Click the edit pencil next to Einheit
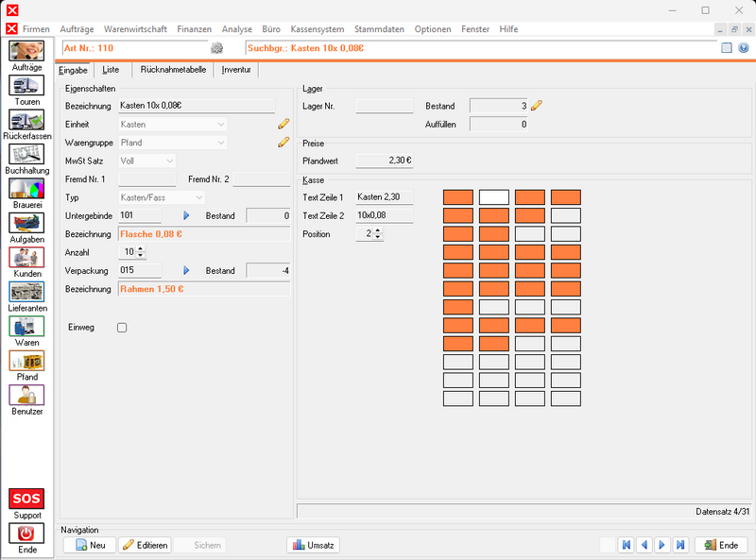 coord(283,124)
